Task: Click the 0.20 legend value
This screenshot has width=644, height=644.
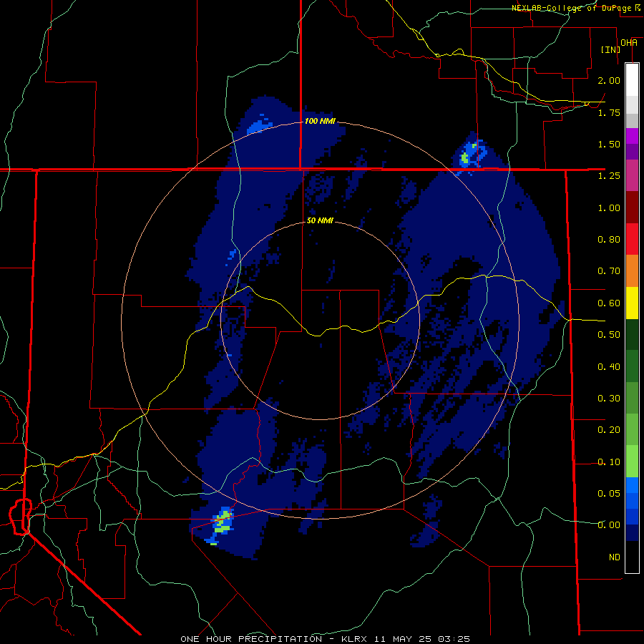Action: 609,430
